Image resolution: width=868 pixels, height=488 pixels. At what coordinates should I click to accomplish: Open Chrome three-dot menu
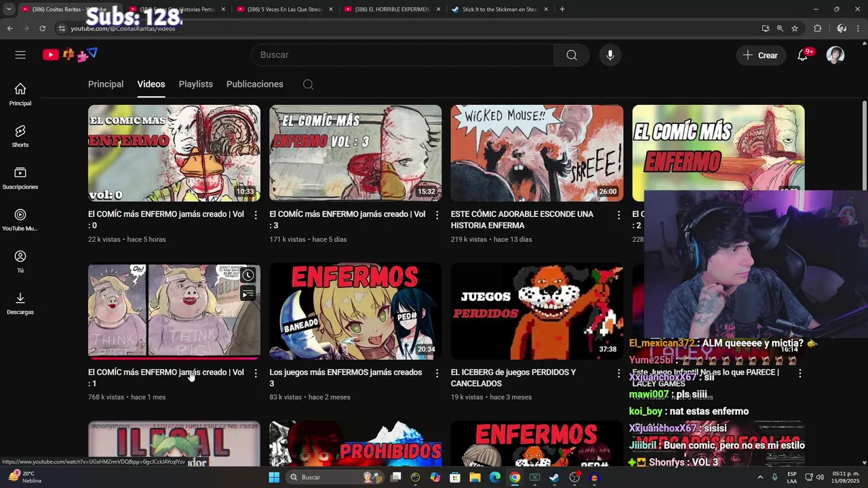click(x=859, y=28)
